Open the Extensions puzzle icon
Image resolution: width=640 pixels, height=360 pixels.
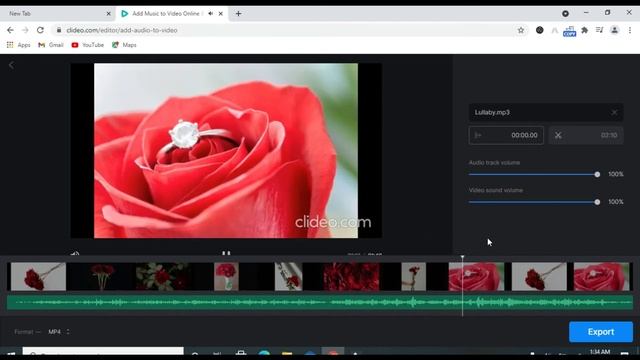tap(584, 30)
